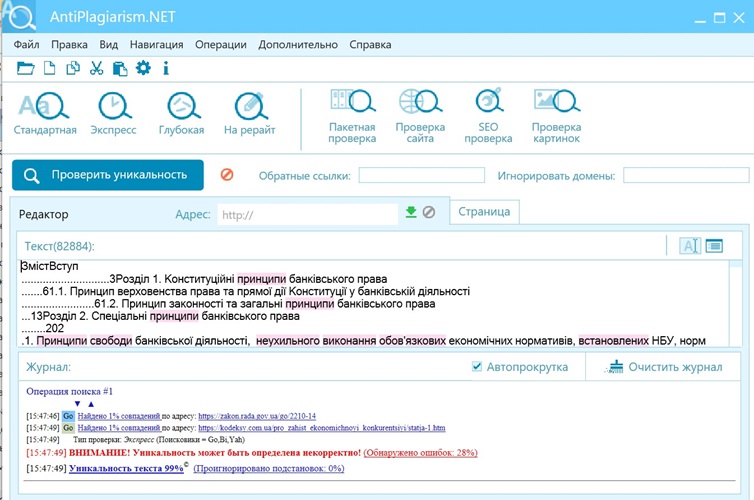This screenshot has height=500, width=754.
Task: Open the Справка menu
Action: click(x=370, y=45)
